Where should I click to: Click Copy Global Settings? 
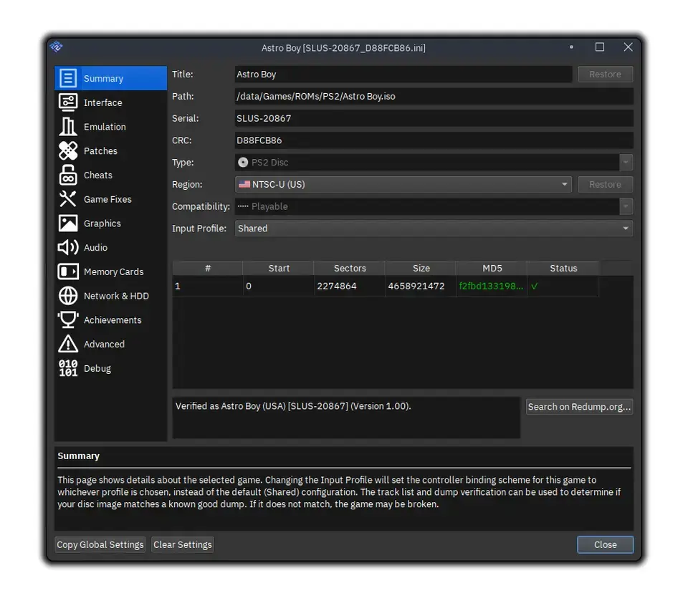point(100,544)
